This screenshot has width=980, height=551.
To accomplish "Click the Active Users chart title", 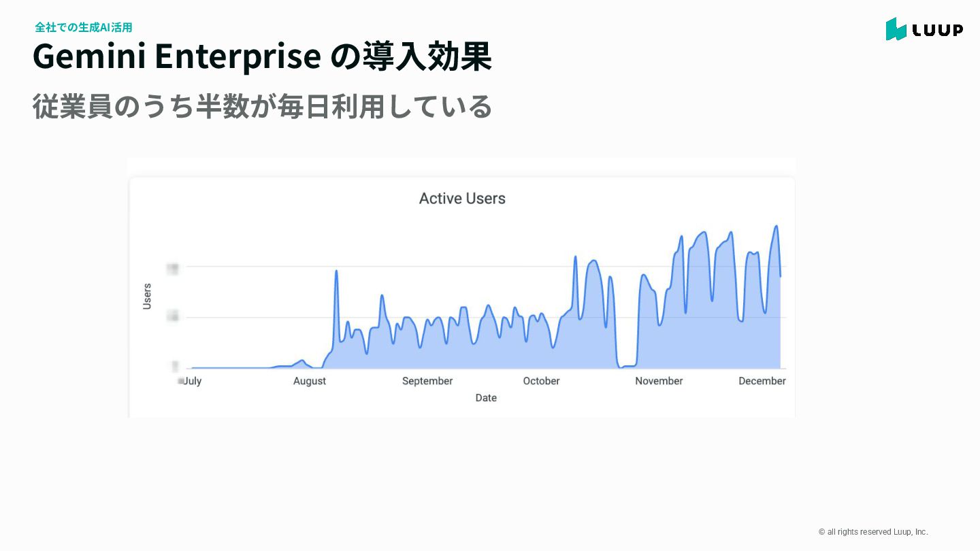I will click(x=462, y=199).
